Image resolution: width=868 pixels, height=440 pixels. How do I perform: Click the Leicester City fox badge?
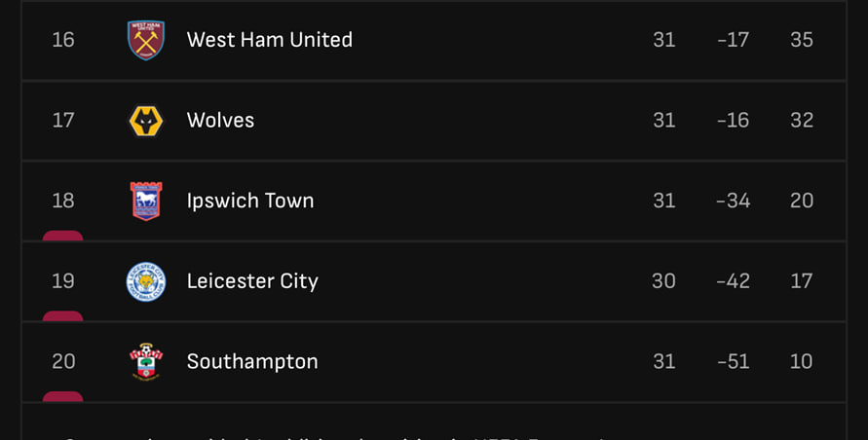click(146, 281)
